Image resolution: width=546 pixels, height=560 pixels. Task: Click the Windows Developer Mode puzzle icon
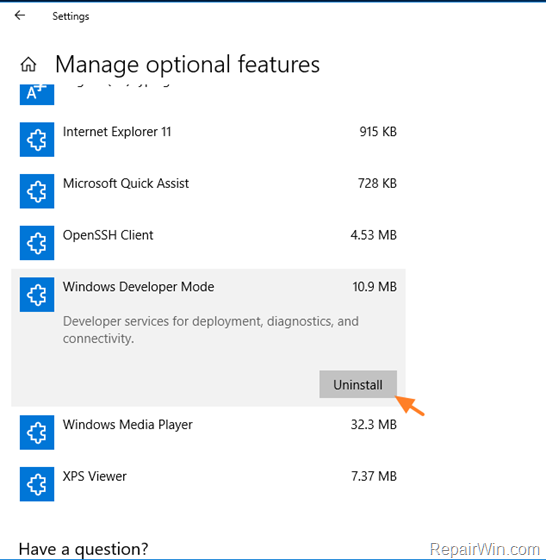click(37, 295)
